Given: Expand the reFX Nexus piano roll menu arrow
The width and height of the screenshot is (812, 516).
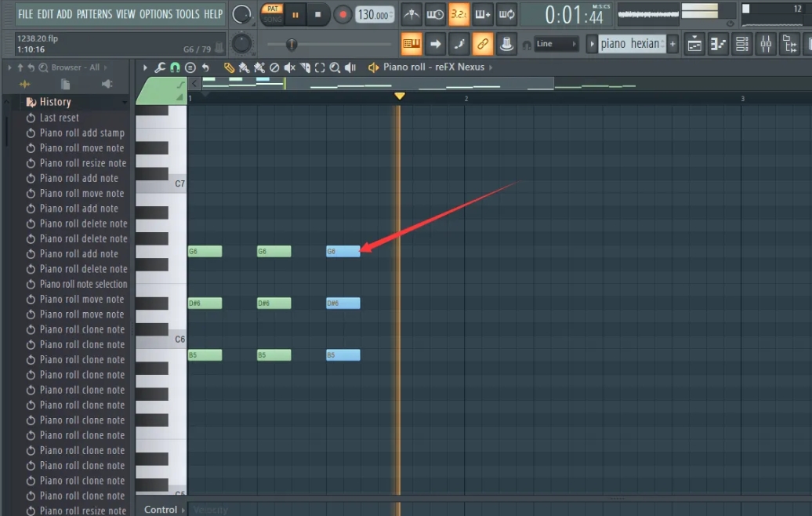Looking at the screenshot, I should [490, 67].
